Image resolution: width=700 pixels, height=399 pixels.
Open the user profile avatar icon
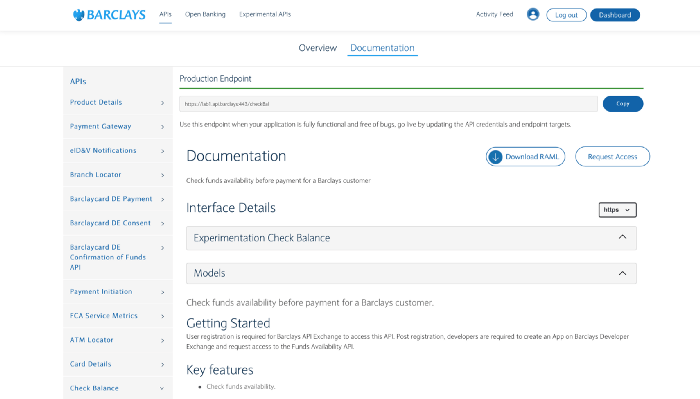[x=533, y=14]
